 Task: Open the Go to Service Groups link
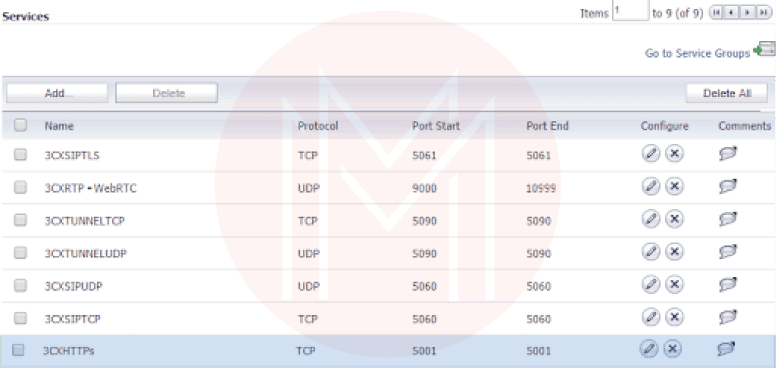(697, 53)
